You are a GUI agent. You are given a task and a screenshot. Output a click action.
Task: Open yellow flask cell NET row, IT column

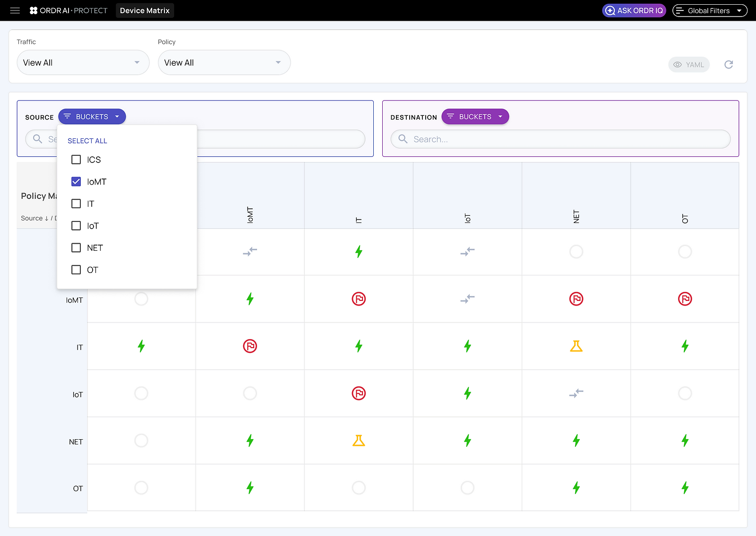coord(359,441)
